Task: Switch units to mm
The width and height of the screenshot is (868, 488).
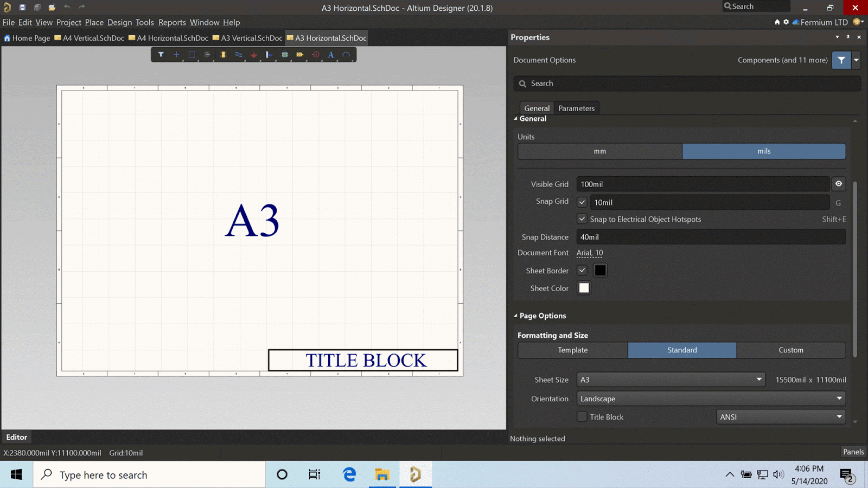Action: click(x=599, y=151)
